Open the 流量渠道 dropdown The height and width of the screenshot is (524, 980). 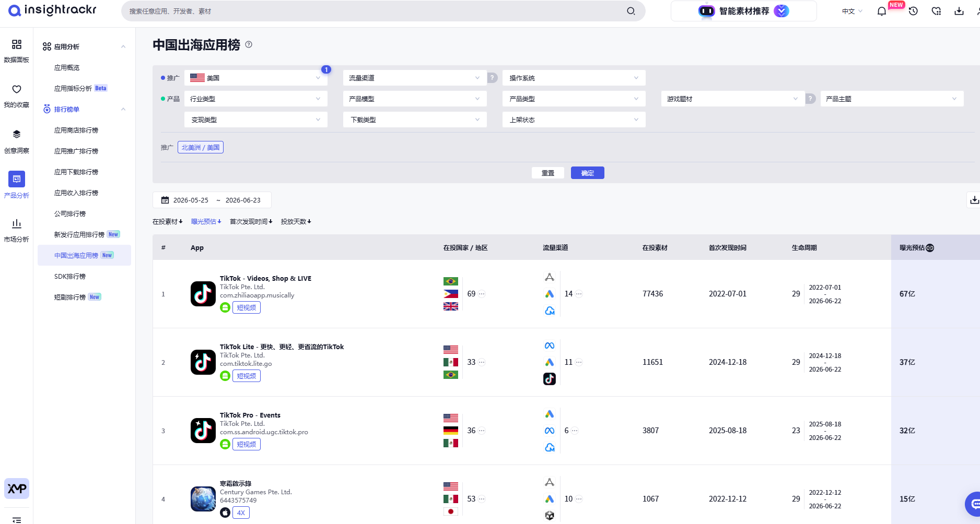click(x=415, y=78)
